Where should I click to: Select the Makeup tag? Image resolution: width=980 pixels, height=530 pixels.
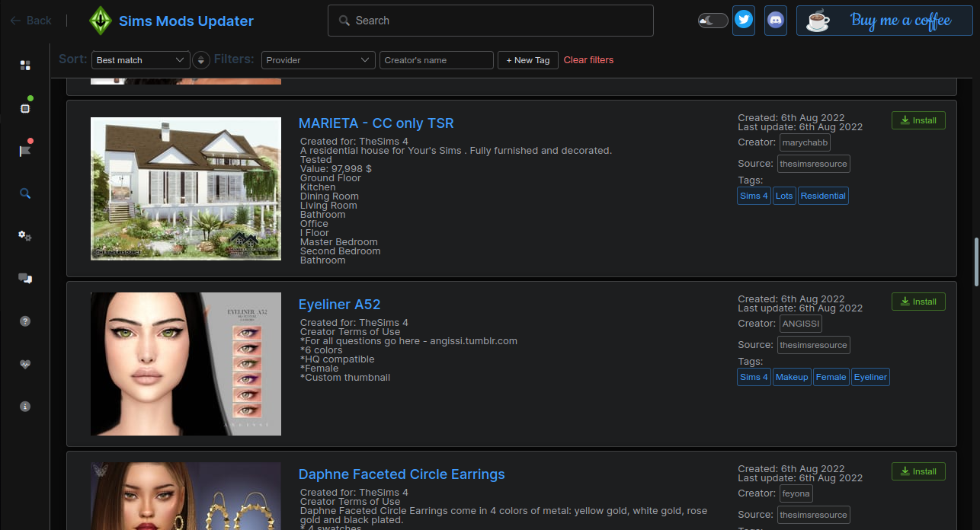pos(792,377)
